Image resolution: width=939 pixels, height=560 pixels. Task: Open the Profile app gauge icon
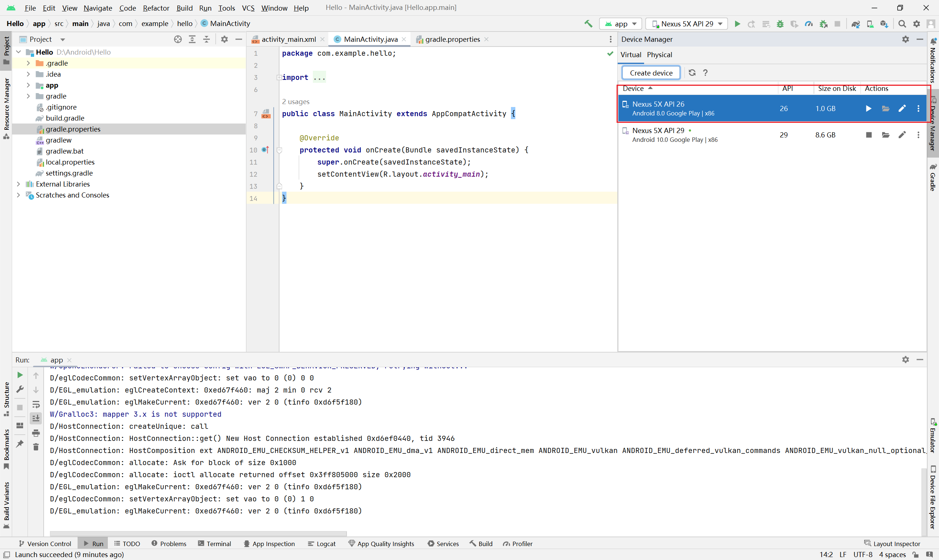(809, 24)
